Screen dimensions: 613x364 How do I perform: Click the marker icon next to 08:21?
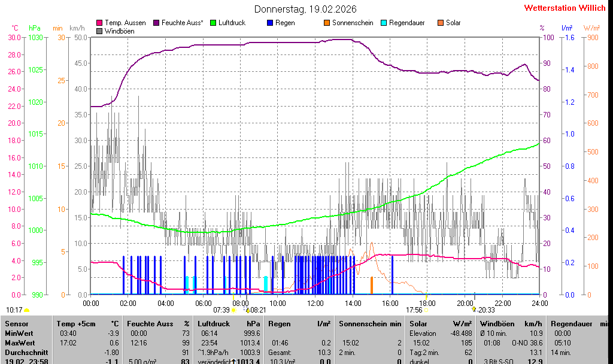tap(248, 311)
